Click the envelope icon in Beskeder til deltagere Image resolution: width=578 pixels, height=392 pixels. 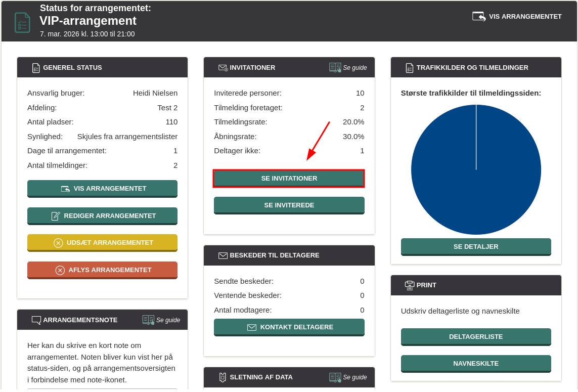pyautogui.click(x=223, y=255)
